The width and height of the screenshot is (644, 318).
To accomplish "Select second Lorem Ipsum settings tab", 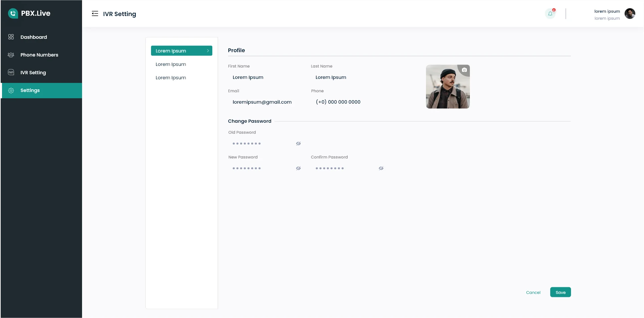I will coord(171,64).
